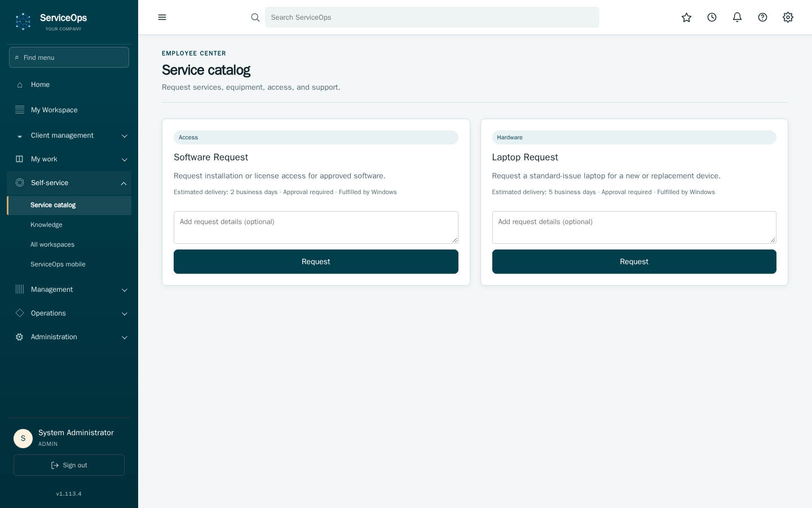Image resolution: width=812 pixels, height=508 pixels.
Task: Open help question mark icon
Action: tap(762, 17)
